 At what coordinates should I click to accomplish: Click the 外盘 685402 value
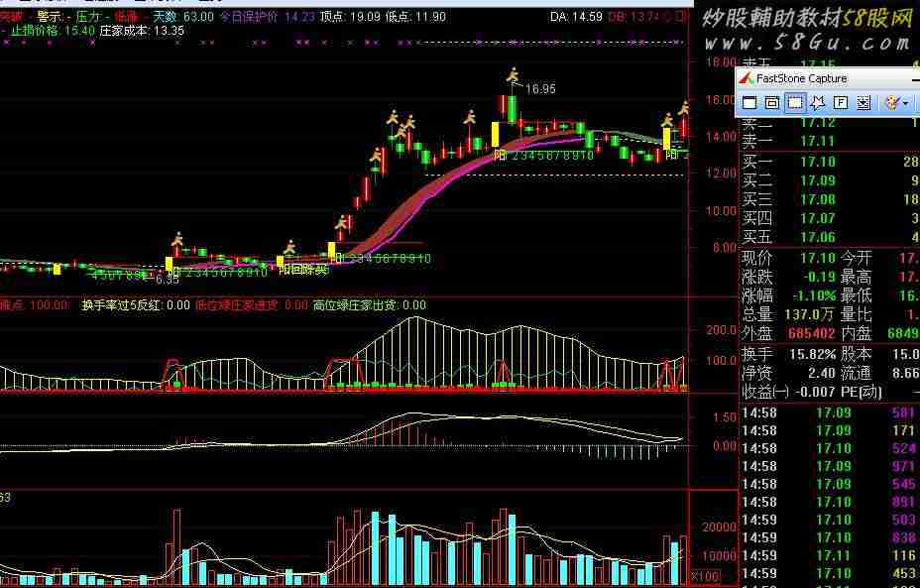click(x=812, y=333)
